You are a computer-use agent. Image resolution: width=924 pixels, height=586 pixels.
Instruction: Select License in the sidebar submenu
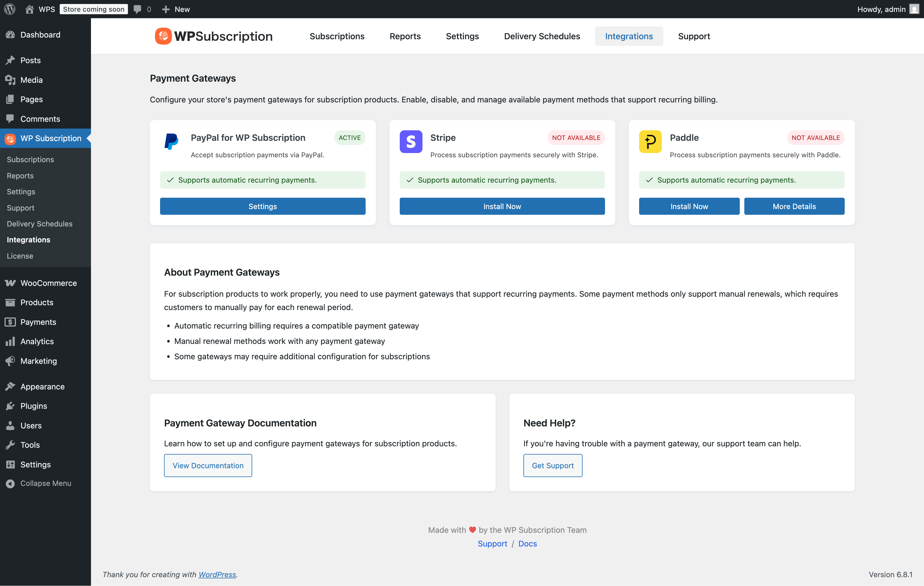click(20, 256)
